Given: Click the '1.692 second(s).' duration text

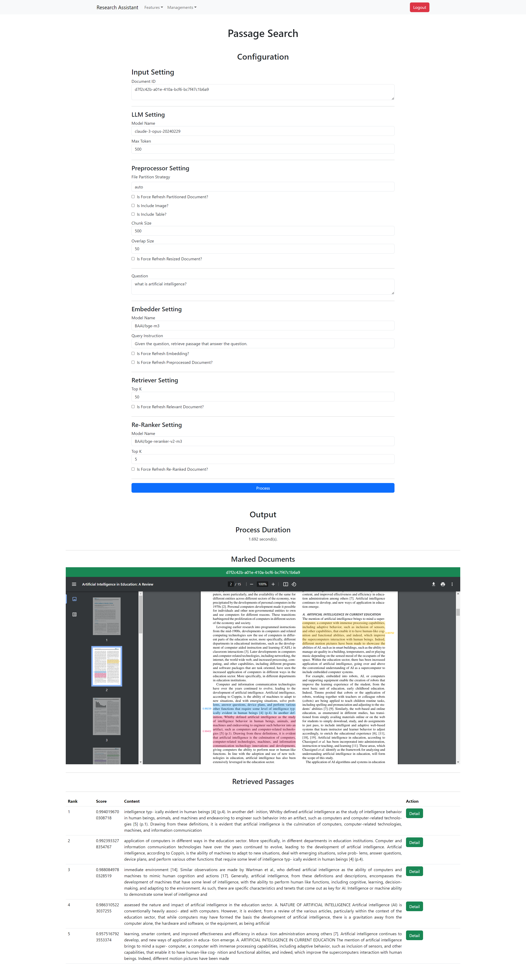Looking at the screenshot, I should tap(263, 539).
